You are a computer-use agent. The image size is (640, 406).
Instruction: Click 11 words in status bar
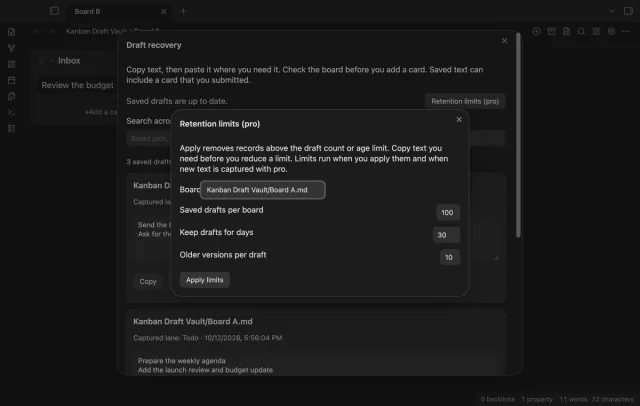point(573,399)
